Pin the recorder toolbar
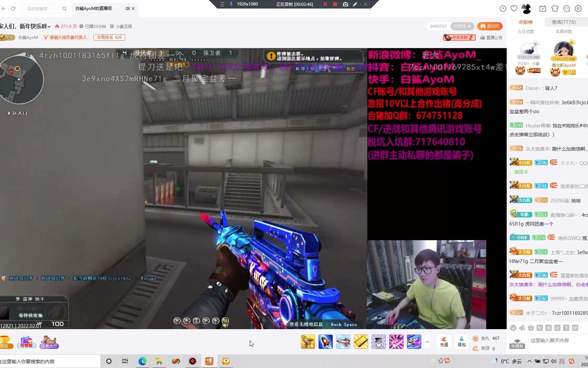This screenshot has width=588, height=368. coord(231,4)
